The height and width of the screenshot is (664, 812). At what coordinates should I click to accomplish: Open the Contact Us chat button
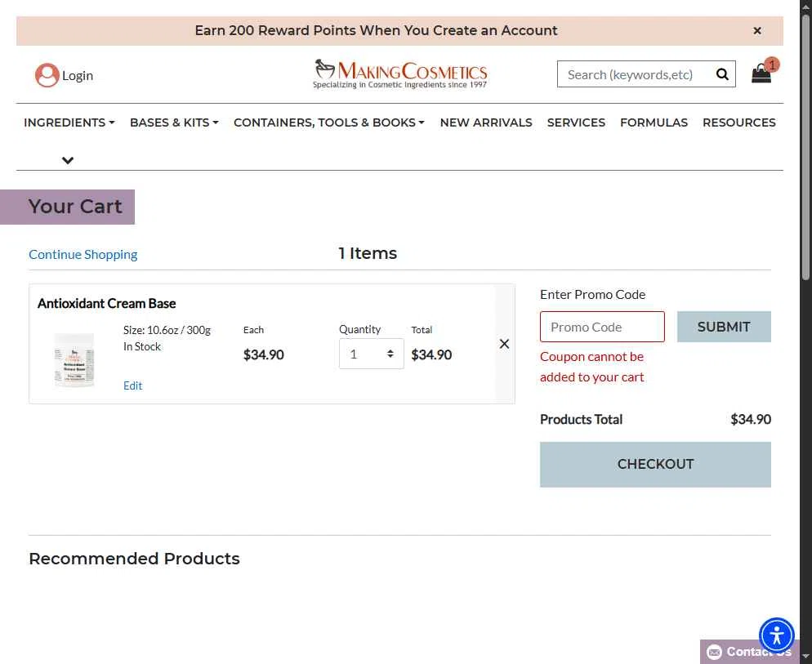tap(749, 652)
